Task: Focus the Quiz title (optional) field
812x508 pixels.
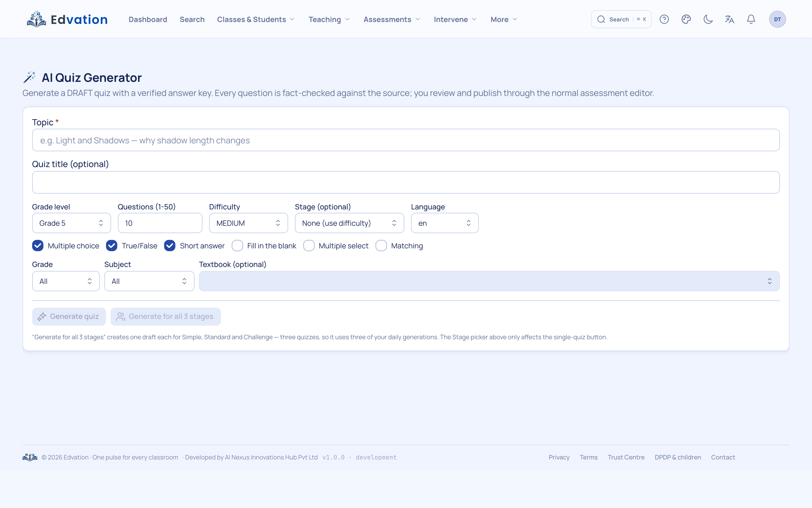Action: pyautogui.click(x=406, y=182)
